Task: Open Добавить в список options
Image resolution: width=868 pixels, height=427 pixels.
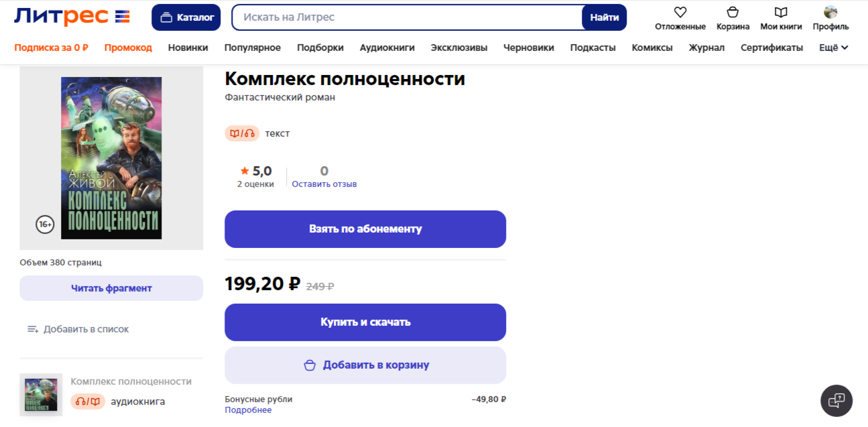Action: pos(78,329)
